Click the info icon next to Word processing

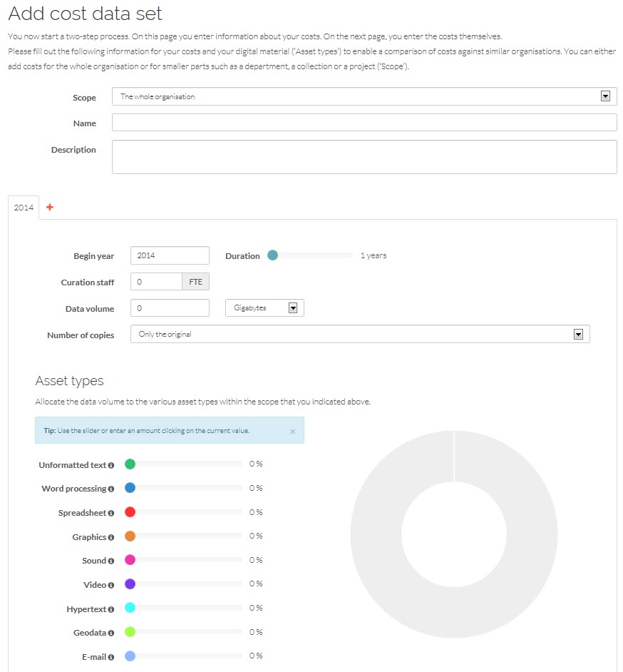click(111, 489)
